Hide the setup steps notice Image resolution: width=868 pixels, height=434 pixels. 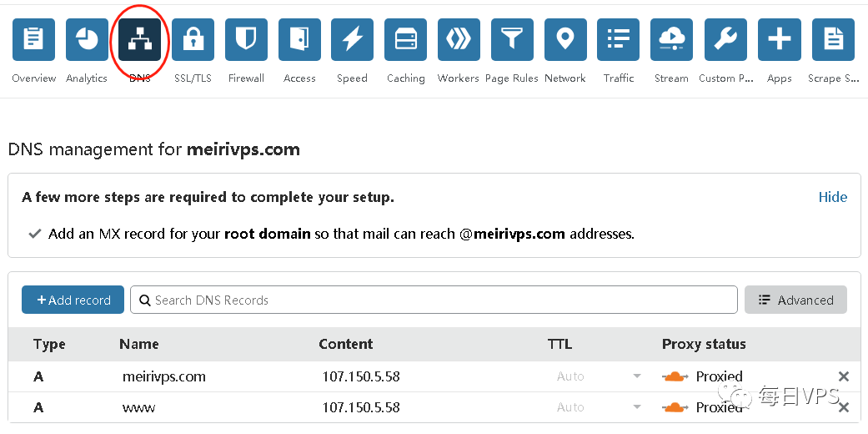coord(832,197)
